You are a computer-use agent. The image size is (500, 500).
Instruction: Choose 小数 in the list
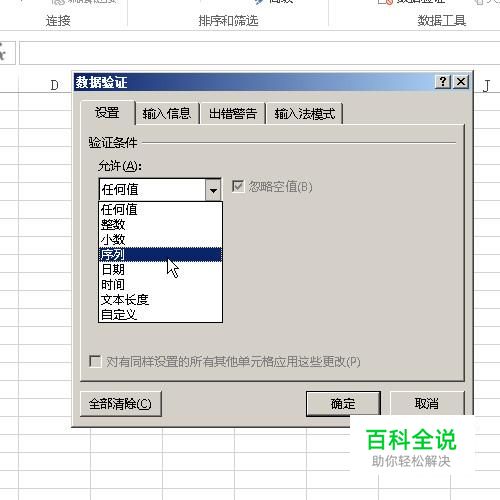tap(160, 240)
